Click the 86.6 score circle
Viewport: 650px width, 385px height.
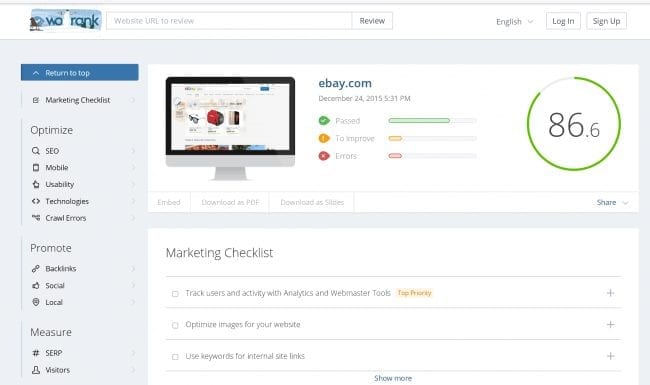point(574,123)
